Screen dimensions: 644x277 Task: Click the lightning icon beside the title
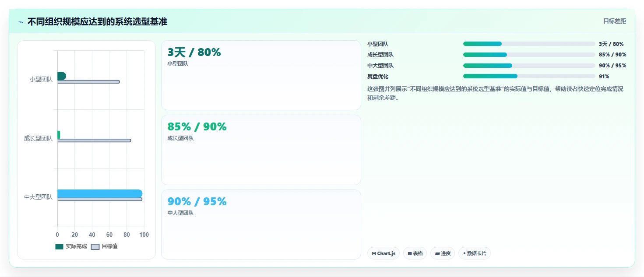tap(21, 22)
